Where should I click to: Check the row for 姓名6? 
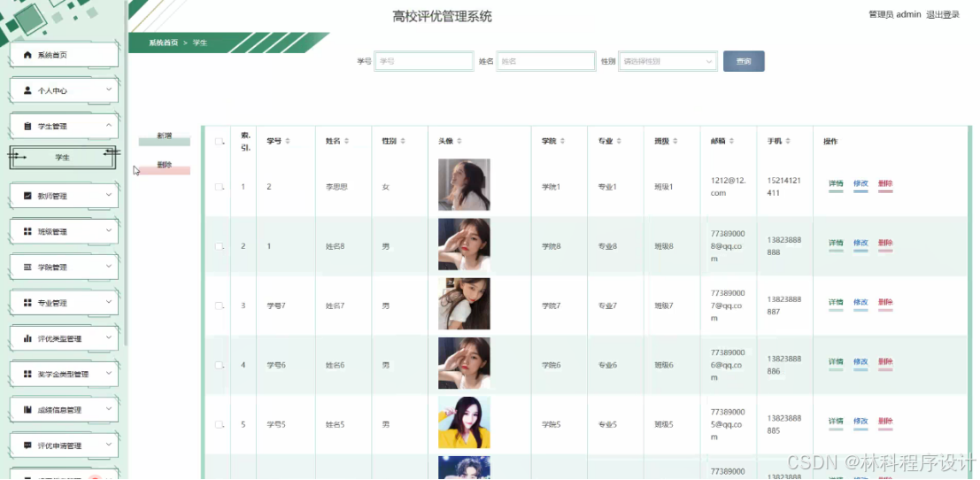(219, 365)
